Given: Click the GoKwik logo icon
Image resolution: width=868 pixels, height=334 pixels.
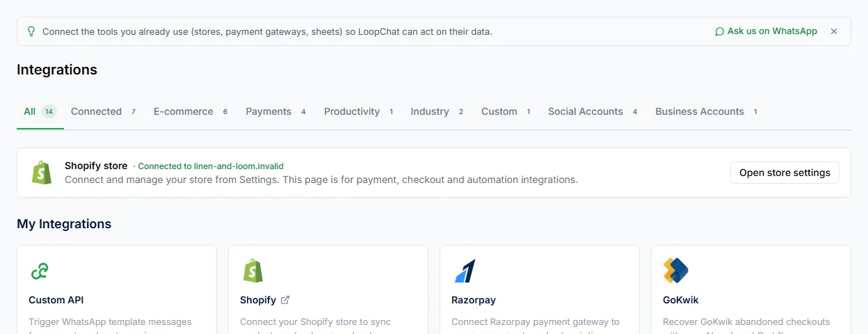Looking at the screenshot, I should pyautogui.click(x=675, y=271).
